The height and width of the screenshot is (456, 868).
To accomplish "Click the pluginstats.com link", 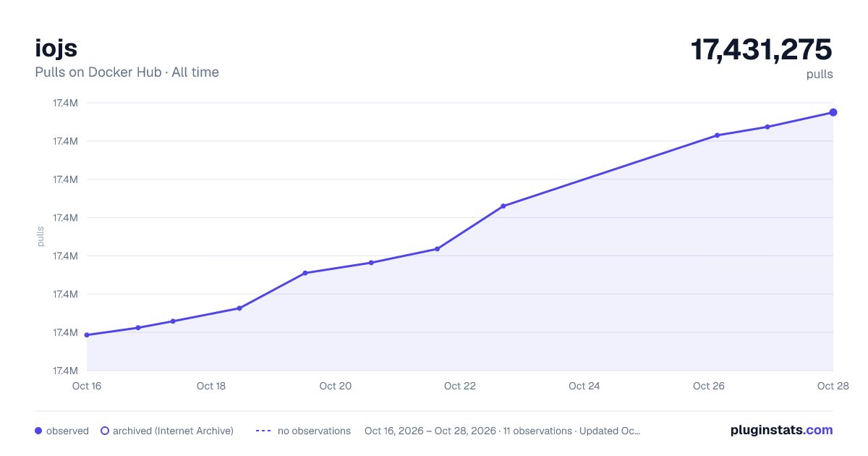I will coord(781,430).
